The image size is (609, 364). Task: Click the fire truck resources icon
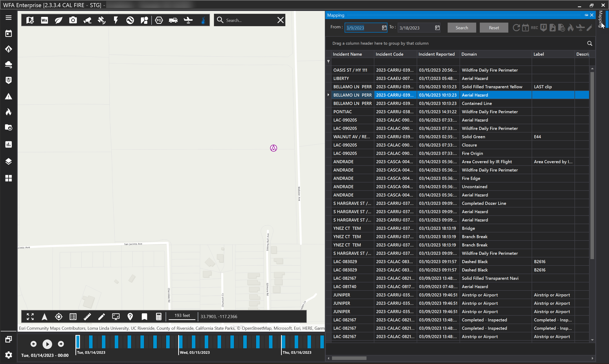click(x=173, y=20)
